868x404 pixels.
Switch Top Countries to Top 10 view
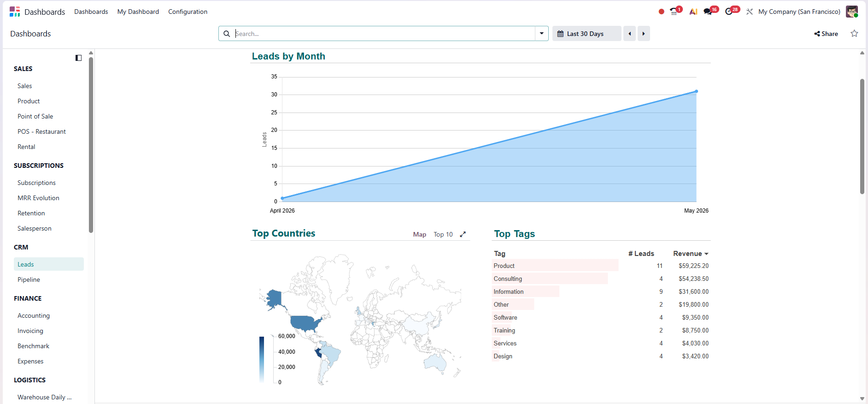tap(443, 234)
